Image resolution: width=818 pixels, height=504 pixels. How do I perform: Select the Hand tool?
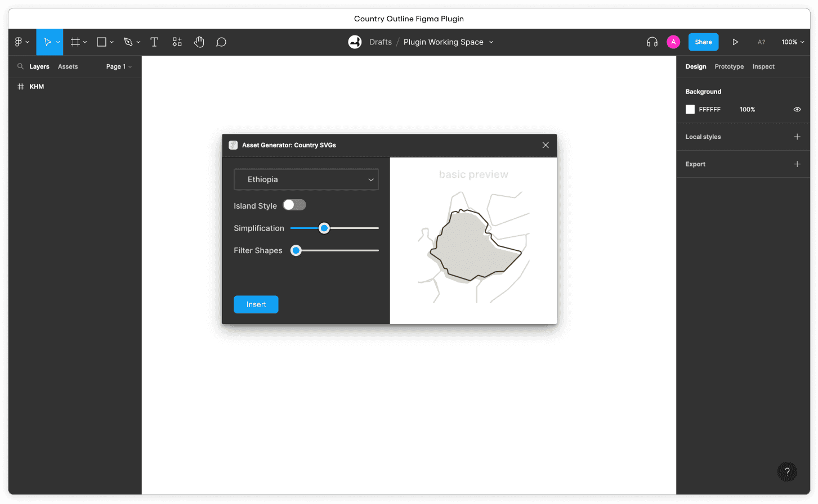coord(199,42)
